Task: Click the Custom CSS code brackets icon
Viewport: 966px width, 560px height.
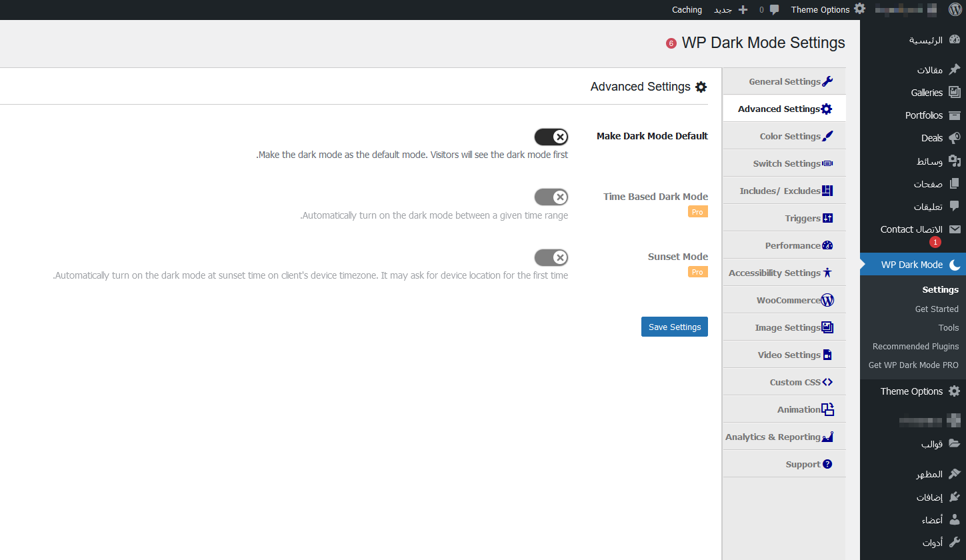Action: coord(827,382)
